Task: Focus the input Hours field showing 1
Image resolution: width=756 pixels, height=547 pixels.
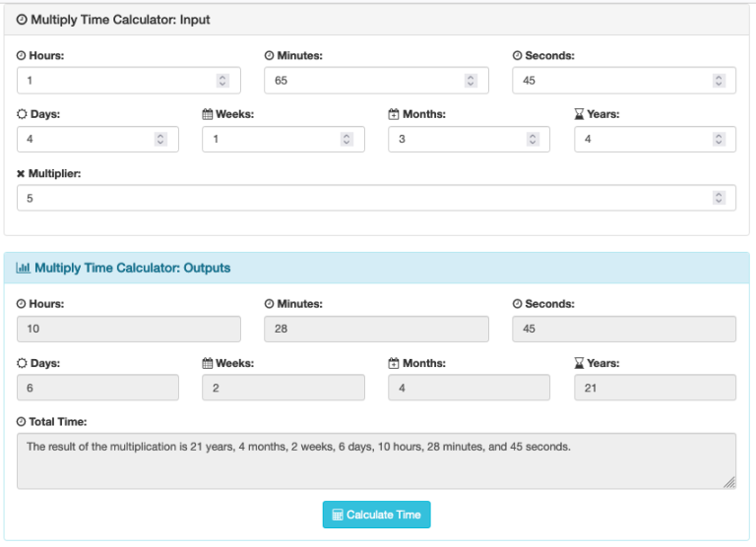Action: click(x=129, y=81)
